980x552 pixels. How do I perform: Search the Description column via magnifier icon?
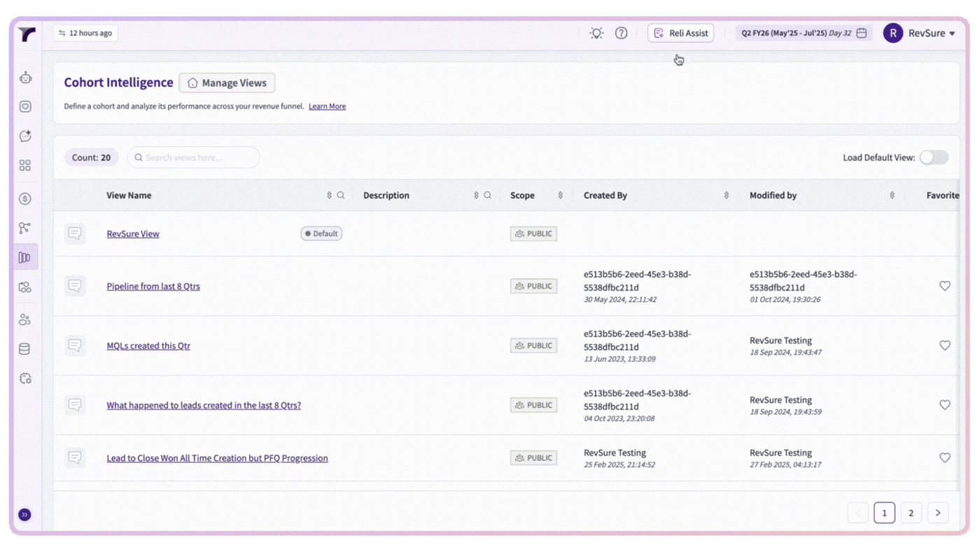[488, 195]
